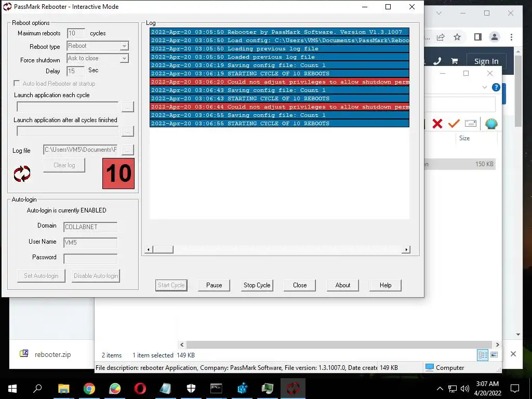Screen dimensions: 532x399
Task: Click the PassMark Rebooter title bar icon
Action: click(x=7, y=7)
